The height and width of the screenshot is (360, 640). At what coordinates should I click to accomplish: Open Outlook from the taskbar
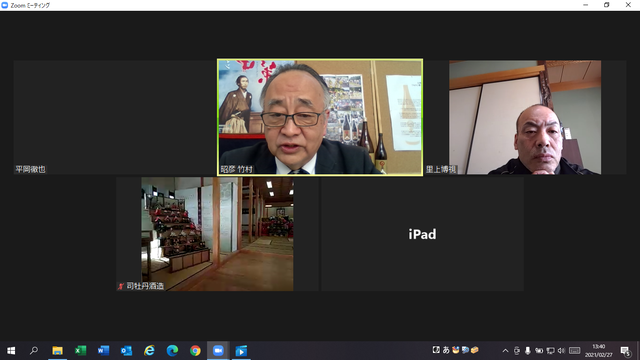click(126, 351)
